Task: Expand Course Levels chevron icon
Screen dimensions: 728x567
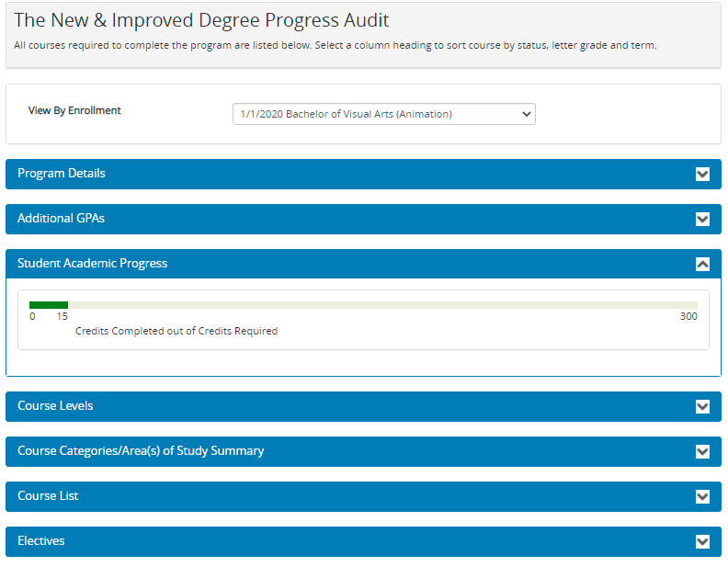Action: point(702,406)
